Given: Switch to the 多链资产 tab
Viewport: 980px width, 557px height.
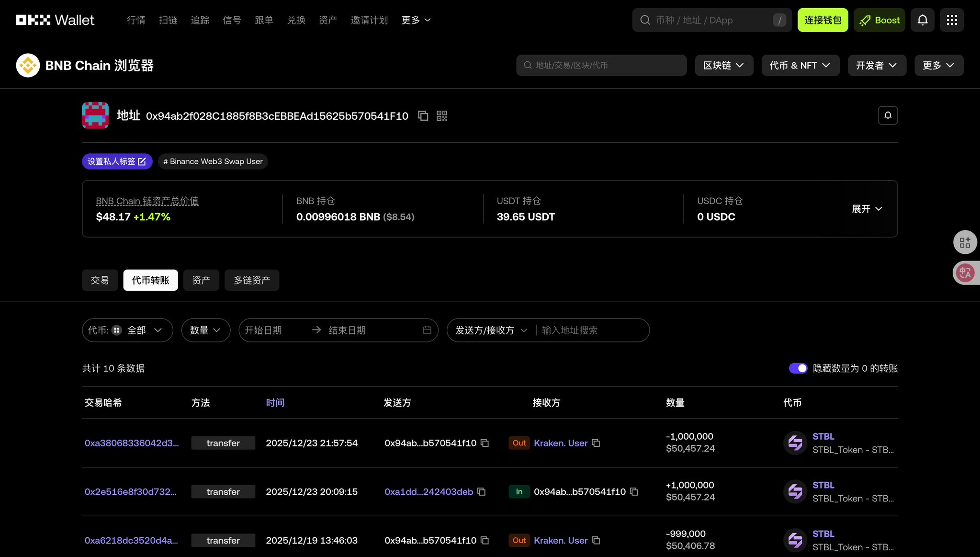Looking at the screenshot, I should pos(252,280).
